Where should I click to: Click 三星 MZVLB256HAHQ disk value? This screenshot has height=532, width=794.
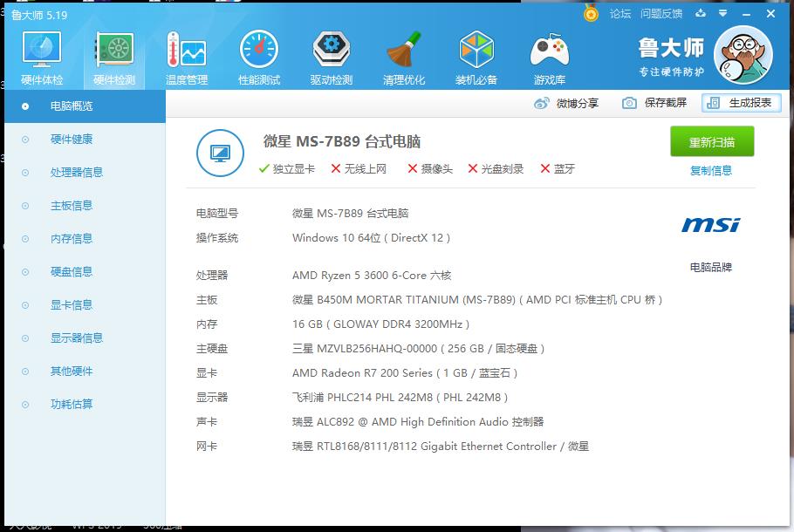pyautogui.click(x=418, y=349)
